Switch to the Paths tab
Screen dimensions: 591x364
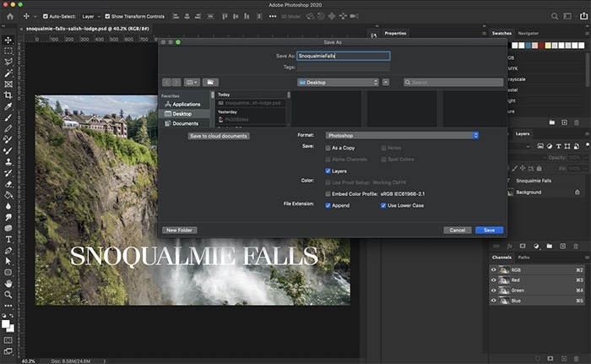(524, 258)
